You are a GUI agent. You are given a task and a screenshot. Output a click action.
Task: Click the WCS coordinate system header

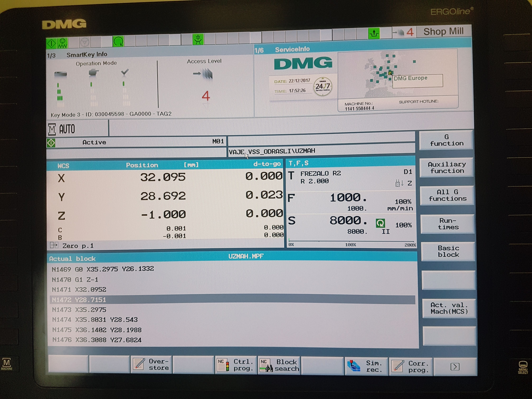click(63, 166)
